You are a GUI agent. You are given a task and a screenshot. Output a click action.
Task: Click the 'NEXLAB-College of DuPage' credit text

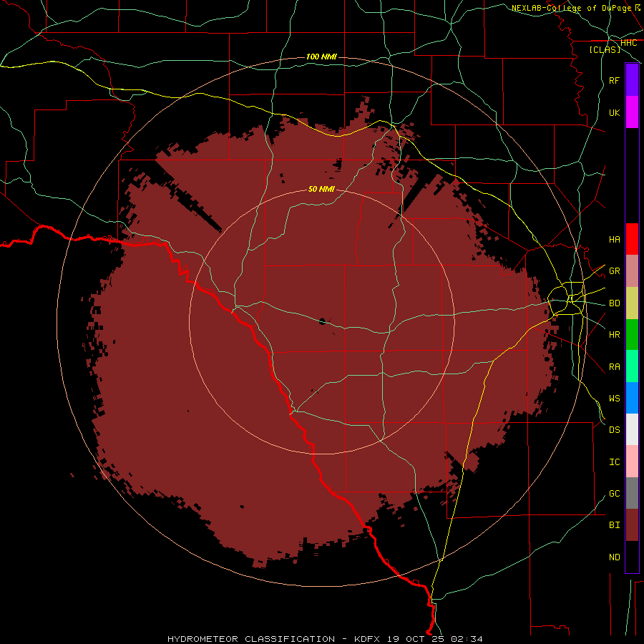pyautogui.click(x=571, y=8)
